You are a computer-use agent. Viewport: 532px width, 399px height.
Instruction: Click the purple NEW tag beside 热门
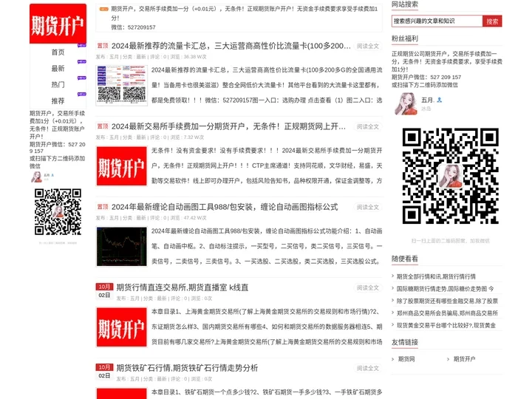click(82, 78)
